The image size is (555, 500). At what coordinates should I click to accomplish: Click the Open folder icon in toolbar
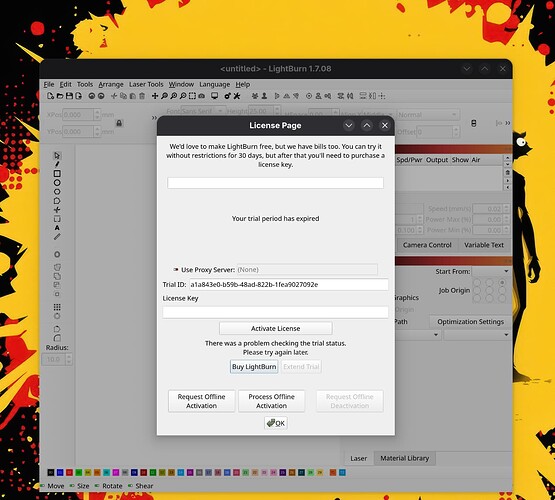(60, 96)
